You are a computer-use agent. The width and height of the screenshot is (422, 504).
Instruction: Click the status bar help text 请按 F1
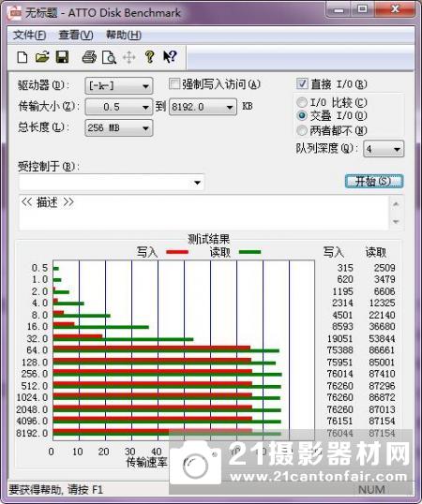click(85, 490)
